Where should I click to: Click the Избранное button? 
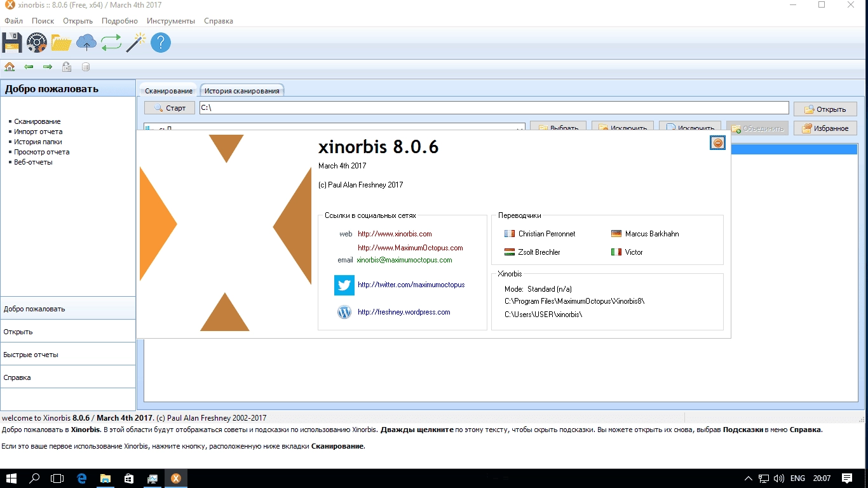pyautogui.click(x=825, y=128)
